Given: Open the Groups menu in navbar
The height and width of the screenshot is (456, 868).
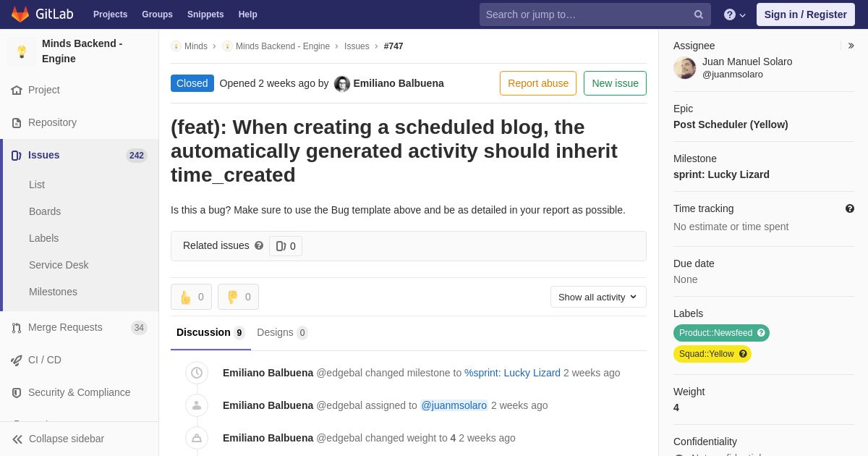Looking at the screenshot, I should point(157,14).
